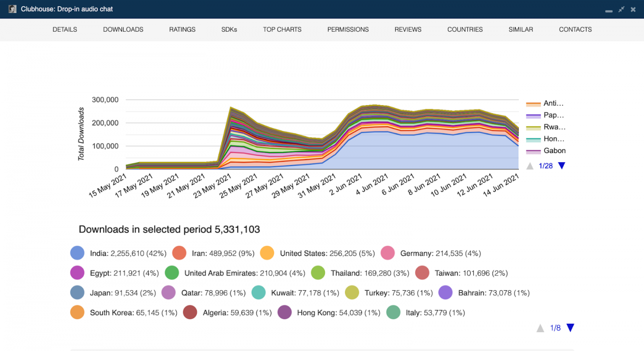Screen dimensions: 644x351
Task: Minimize the Clubhouse panel
Action: pos(609,11)
